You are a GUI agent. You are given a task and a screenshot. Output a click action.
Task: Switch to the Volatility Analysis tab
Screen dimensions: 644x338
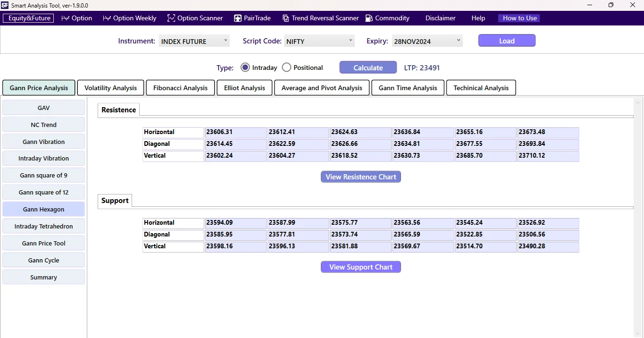pos(110,87)
